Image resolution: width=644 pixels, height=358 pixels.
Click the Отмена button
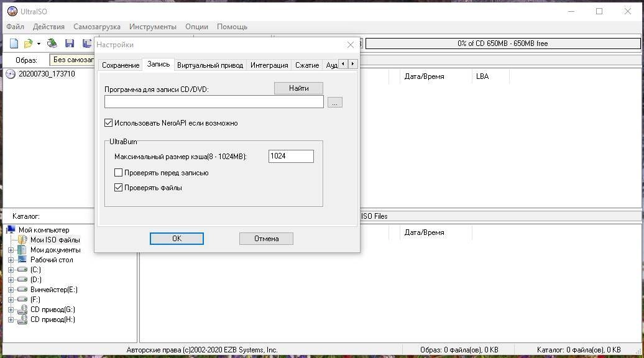266,239
